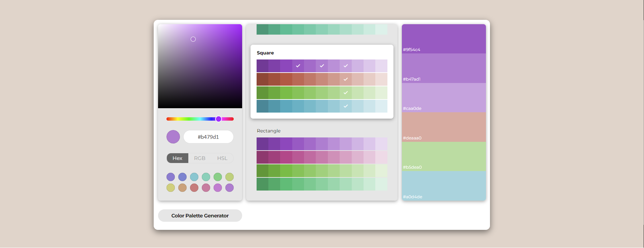Select the lightest blue swatch in Square palette
This screenshot has height=248, width=644.
(381, 106)
